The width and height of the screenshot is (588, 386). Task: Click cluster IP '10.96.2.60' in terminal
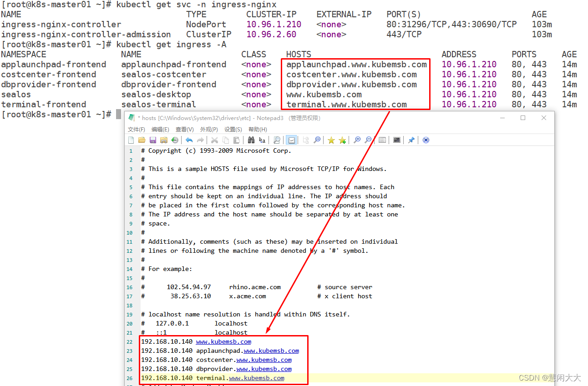pyautogui.click(x=271, y=35)
